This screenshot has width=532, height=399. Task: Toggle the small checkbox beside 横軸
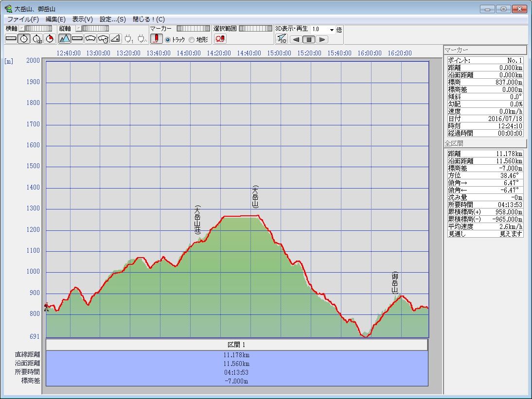22,29
